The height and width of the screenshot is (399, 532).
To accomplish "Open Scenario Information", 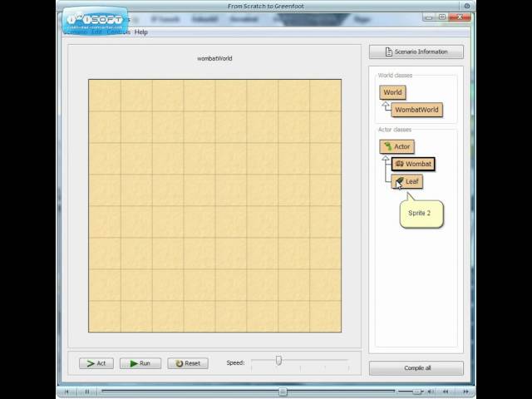I will (x=416, y=52).
